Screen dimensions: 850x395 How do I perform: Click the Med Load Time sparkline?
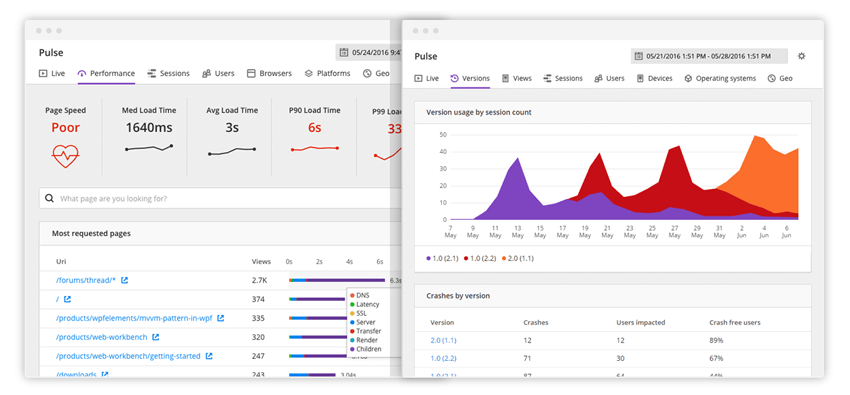(x=149, y=148)
